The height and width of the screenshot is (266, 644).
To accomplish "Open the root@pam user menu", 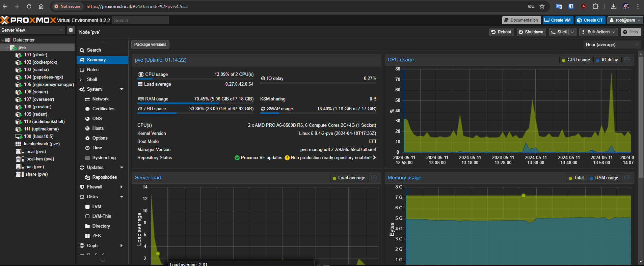I will (625, 20).
